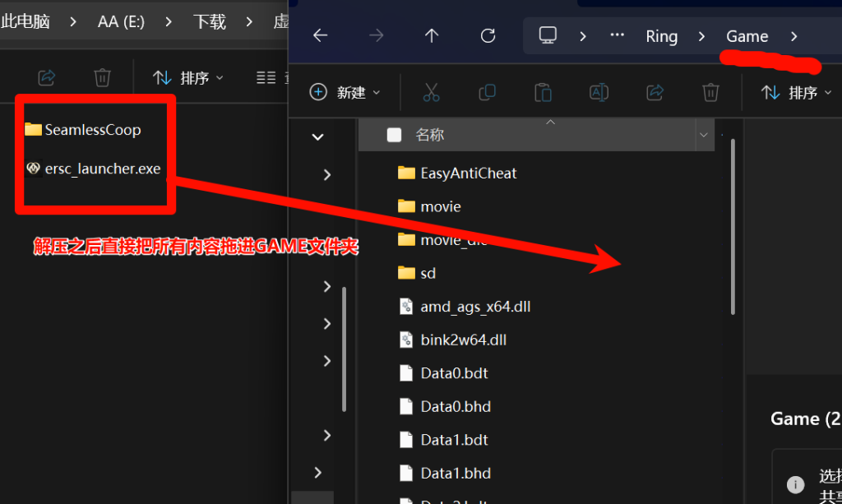This screenshot has width=842, height=504.
Task: Click the Paste clipboard icon
Action: click(543, 92)
